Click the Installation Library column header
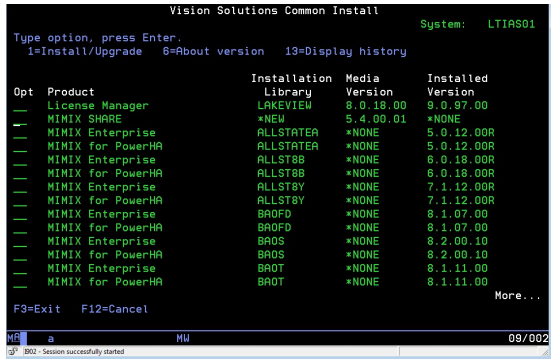Viewport: 553px width, 362px height. (x=291, y=85)
